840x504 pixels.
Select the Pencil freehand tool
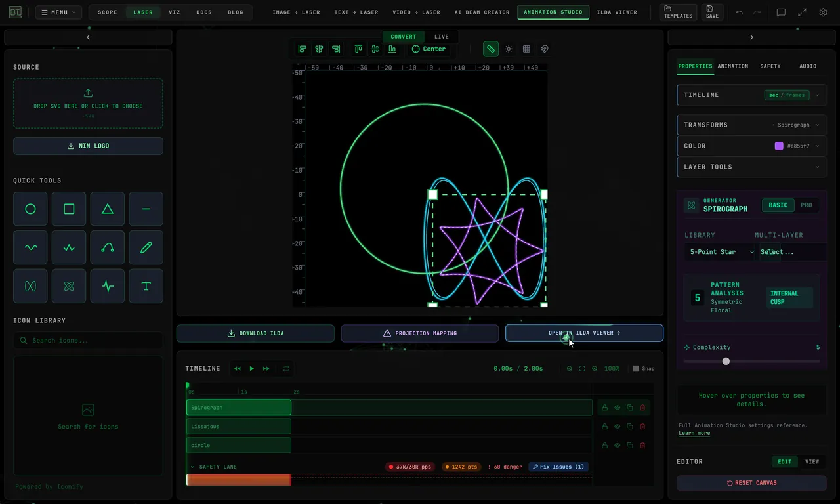[146, 248]
